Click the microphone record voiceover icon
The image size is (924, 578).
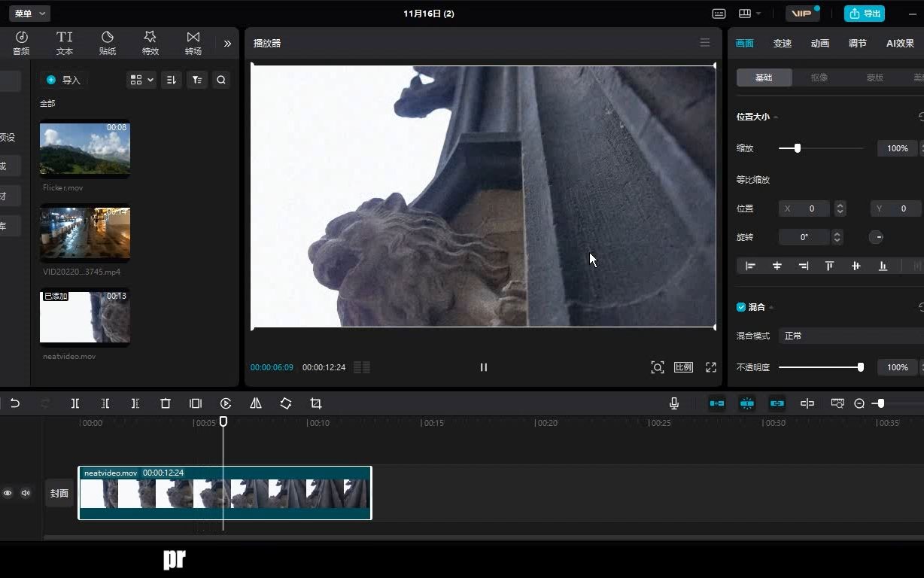(x=674, y=403)
